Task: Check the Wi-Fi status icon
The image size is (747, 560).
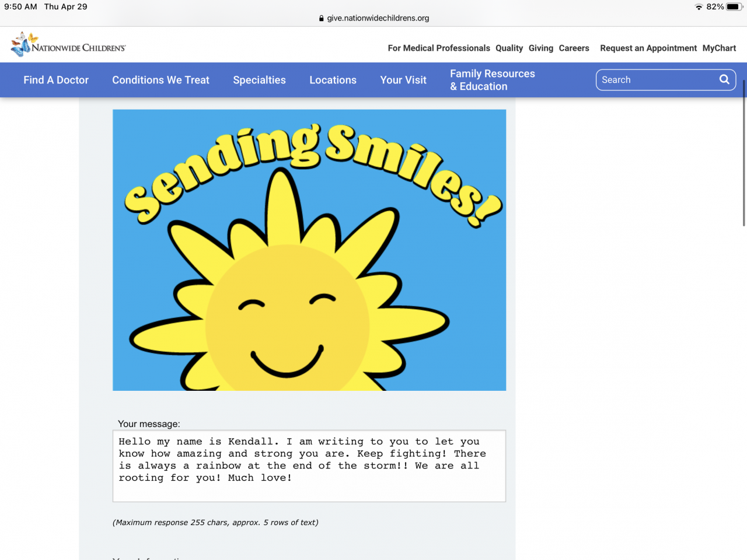Action: (699, 7)
